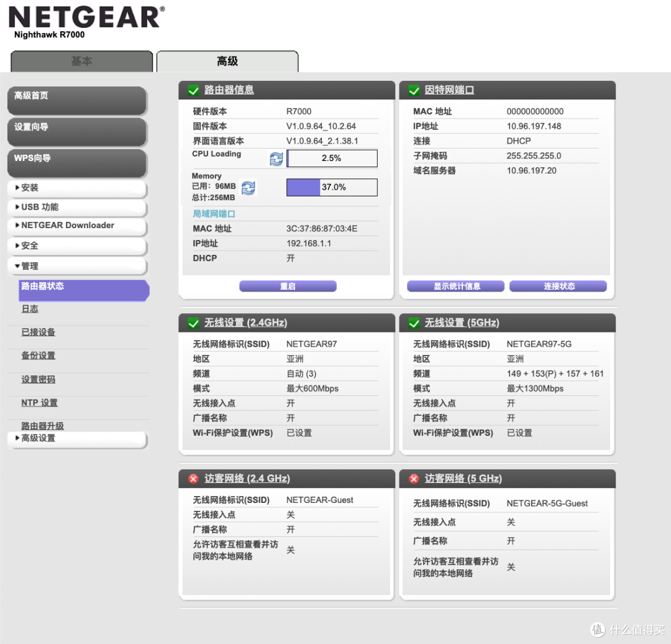Image resolution: width=671 pixels, height=644 pixels.
Task: Open the 因特网端口 header link
Action: pyautogui.click(x=449, y=90)
